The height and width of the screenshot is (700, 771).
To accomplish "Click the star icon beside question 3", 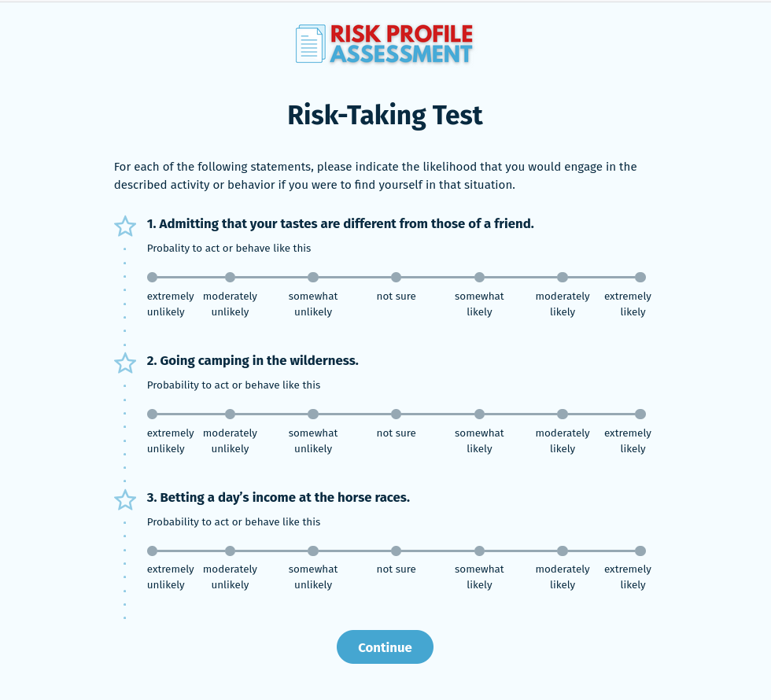I will click(125, 499).
